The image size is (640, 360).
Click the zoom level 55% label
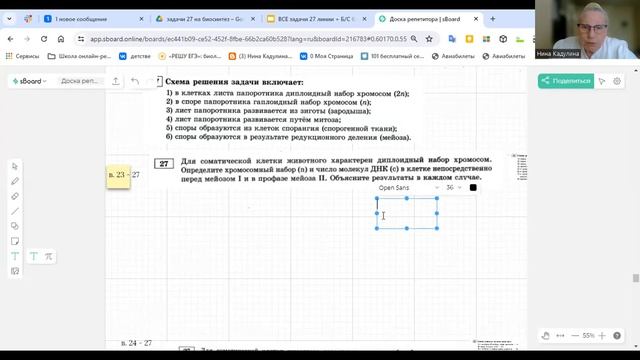[588, 336]
